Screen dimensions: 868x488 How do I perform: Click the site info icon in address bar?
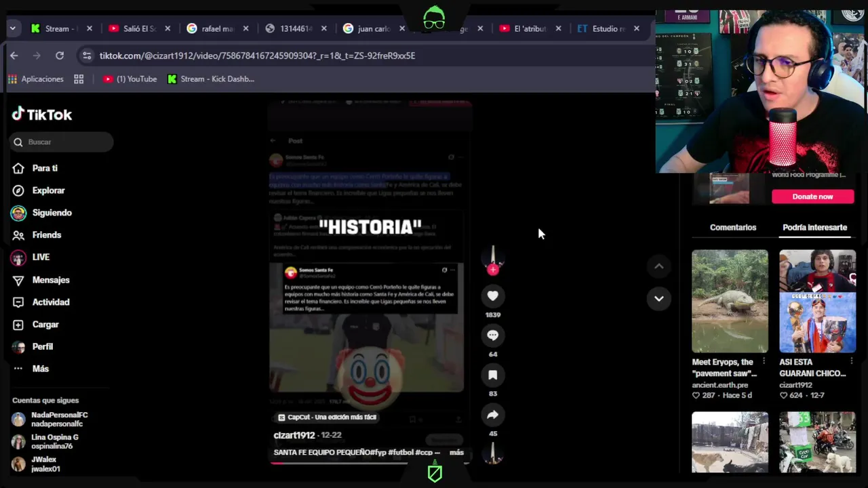(x=86, y=56)
